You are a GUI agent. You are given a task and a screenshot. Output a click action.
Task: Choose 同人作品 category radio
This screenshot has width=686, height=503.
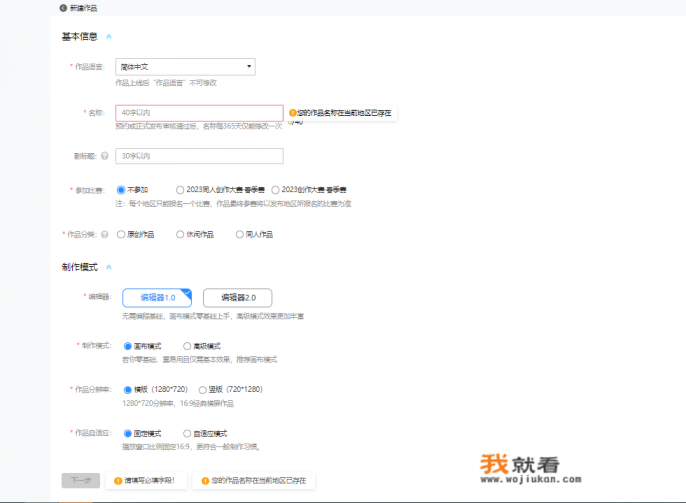click(x=239, y=234)
